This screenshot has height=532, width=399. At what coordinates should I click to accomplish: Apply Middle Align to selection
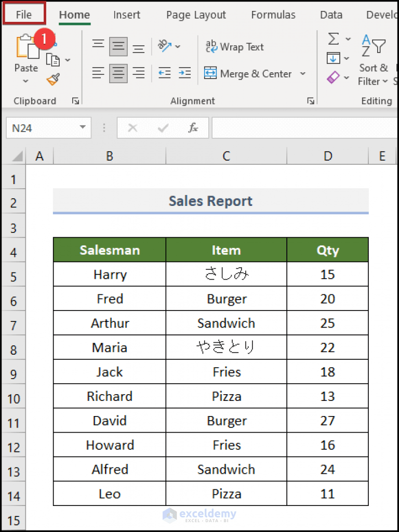click(118, 46)
